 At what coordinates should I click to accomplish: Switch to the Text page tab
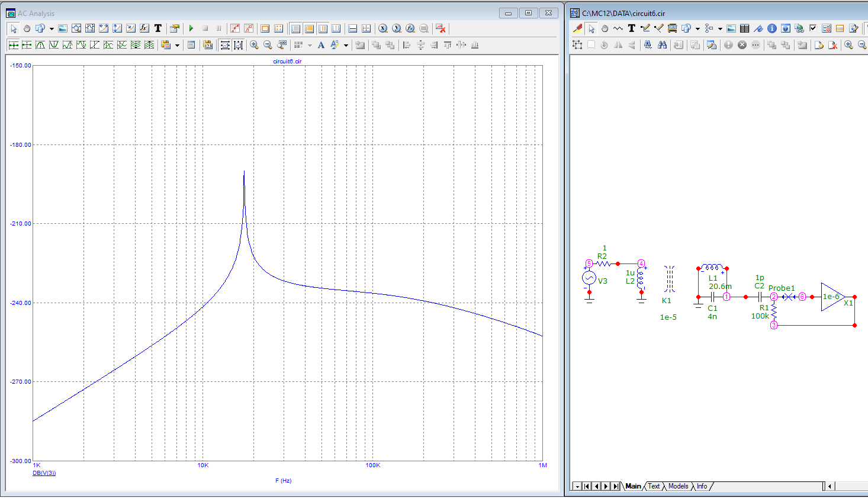click(x=654, y=486)
